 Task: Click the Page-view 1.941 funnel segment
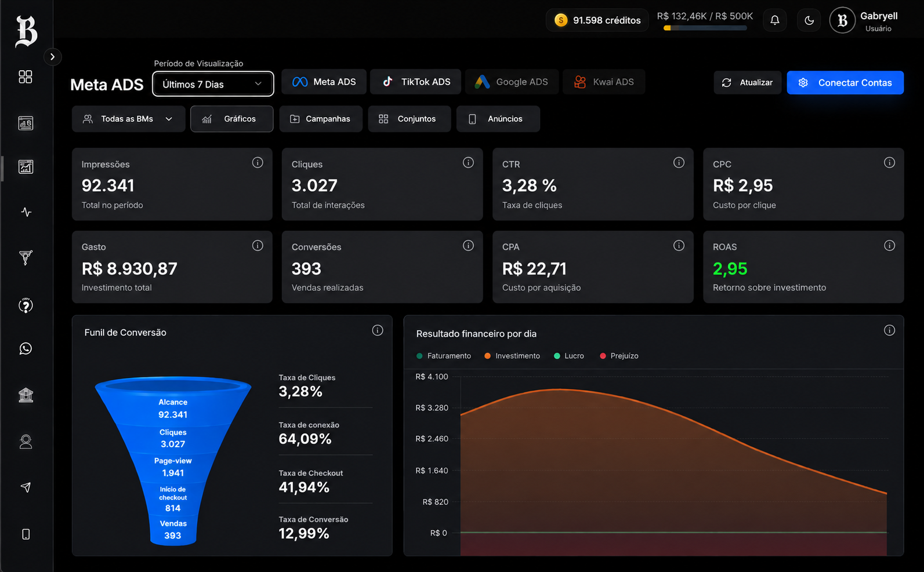click(173, 467)
